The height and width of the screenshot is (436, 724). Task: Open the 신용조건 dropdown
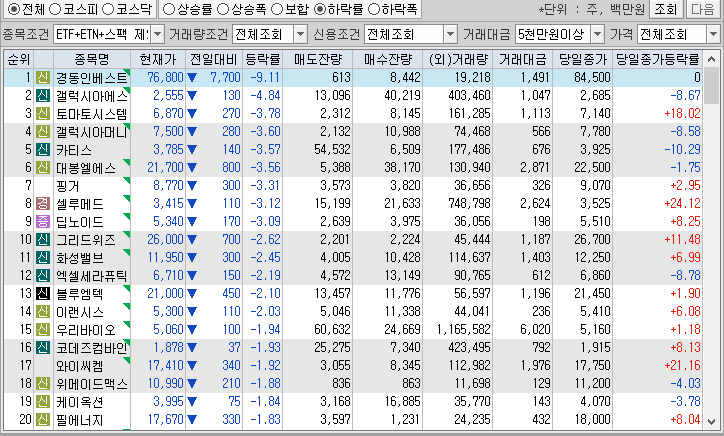450,34
